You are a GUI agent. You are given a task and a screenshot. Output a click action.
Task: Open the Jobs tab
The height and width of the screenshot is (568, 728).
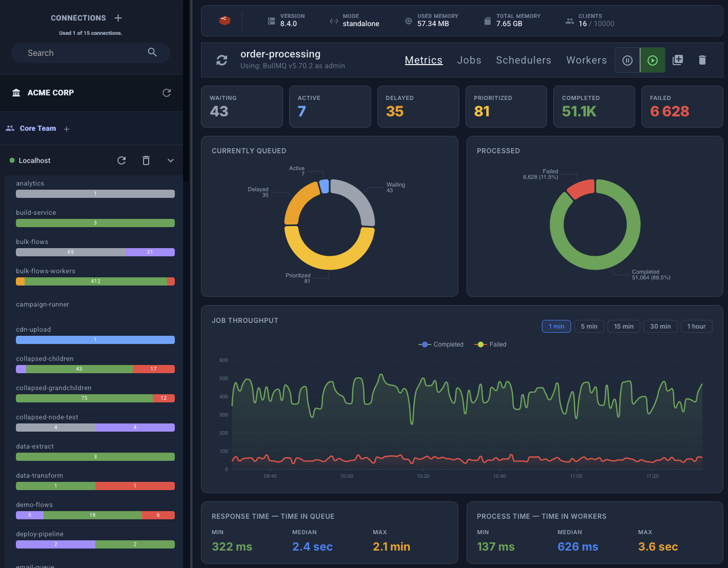pos(469,60)
